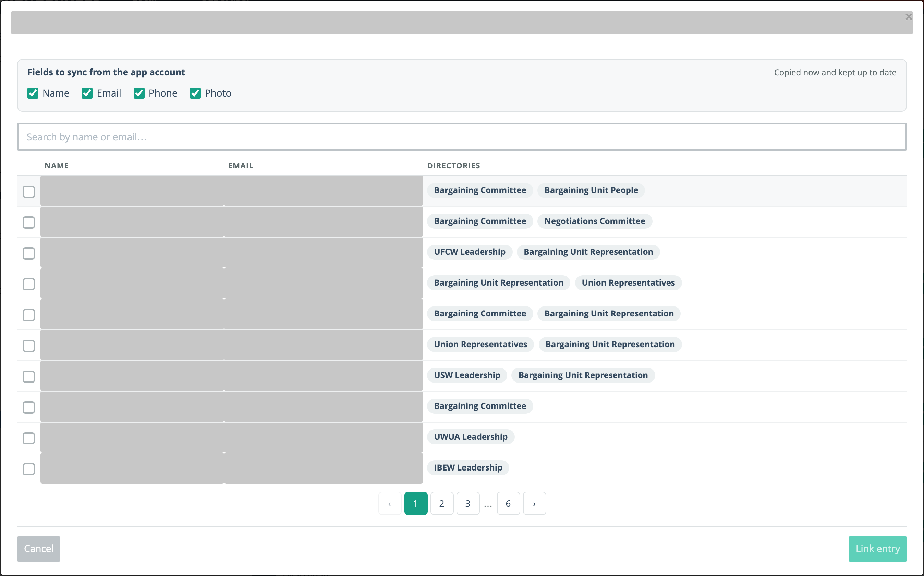Go to previous page arrow
The image size is (924, 576).
390,504
